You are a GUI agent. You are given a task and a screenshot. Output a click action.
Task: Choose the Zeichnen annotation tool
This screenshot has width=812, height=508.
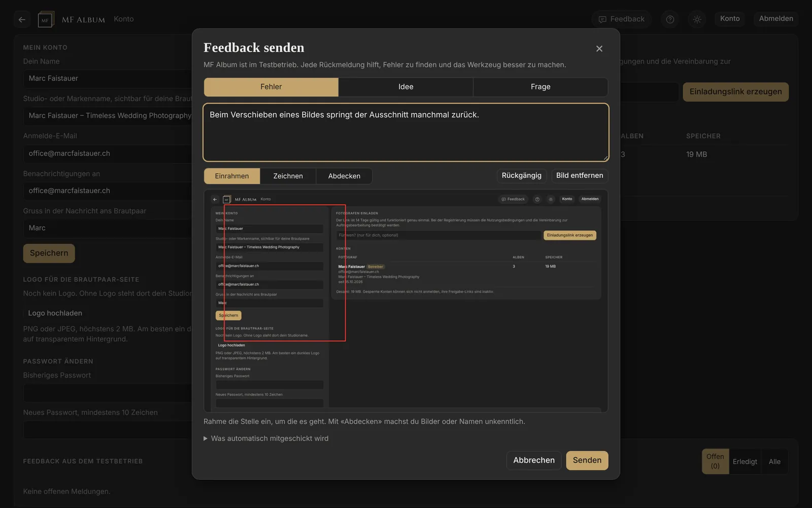288,176
